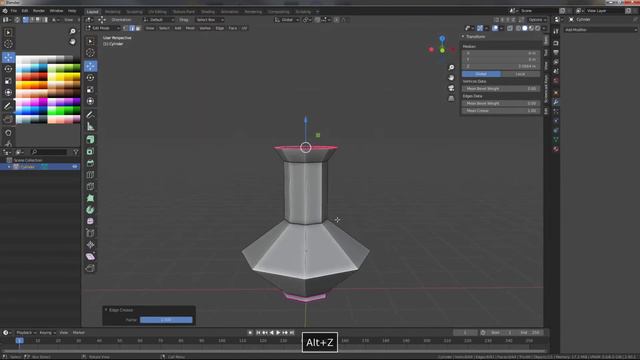Toggle visibility eye of Cylinder in outliner
Image resolution: width=640 pixels, height=360 pixels.
[75, 167]
